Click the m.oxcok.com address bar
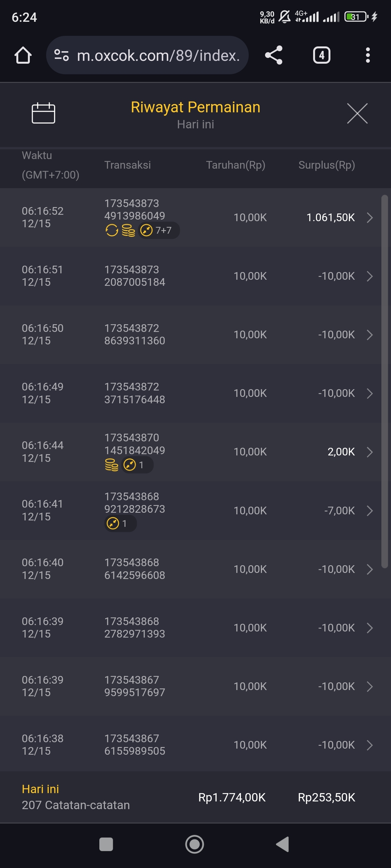This screenshot has height=868, width=391. point(158,55)
